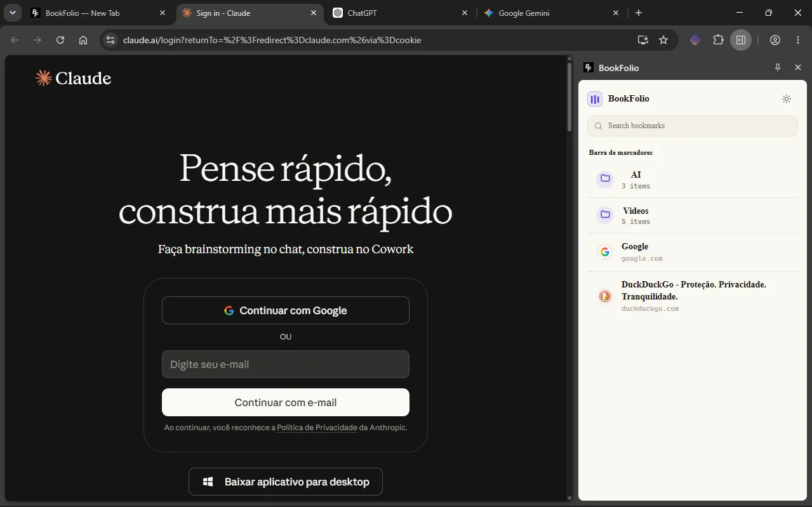Restore down the browser window
The image size is (812, 507).
(x=769, y=13)
